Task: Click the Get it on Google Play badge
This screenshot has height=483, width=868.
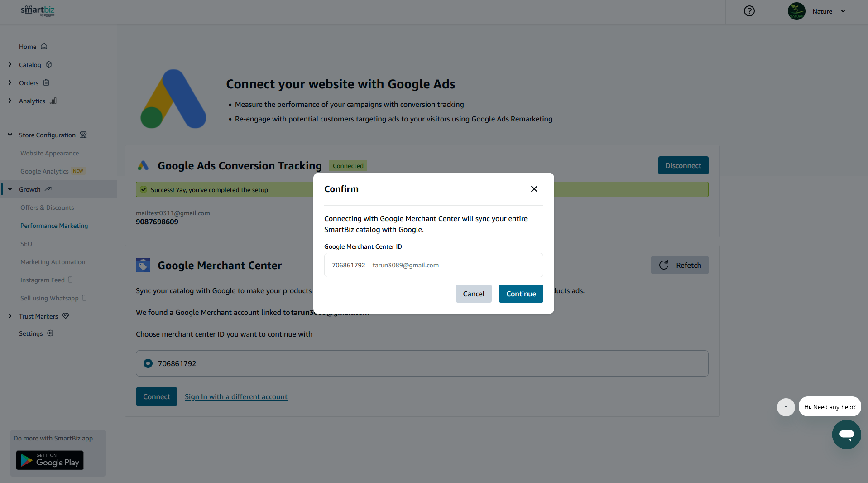Action: coord(50,460)
